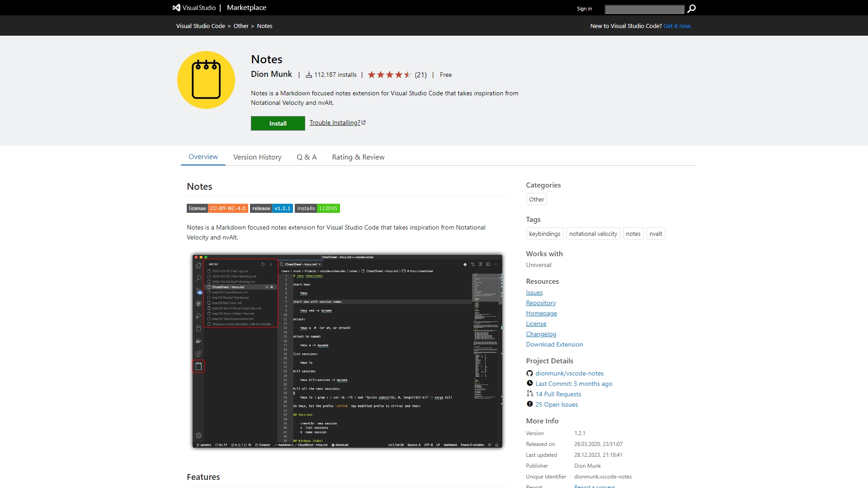Viewport: 868px width, 488px height.
Task: Click the 112,187 installs text
Action: click(x=335, y=75)
